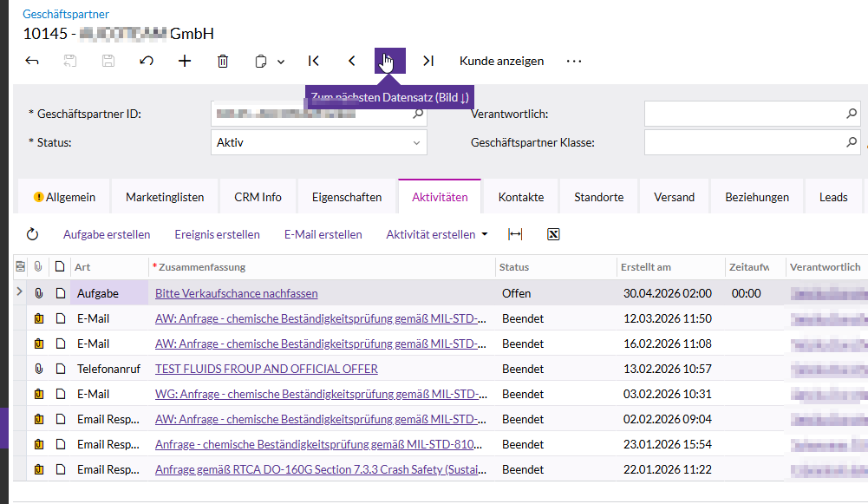The height and width of the screenshot is (504, 868).
Task: Open the Aktivität erstellen dropdown
Action: (x=437, y=234)
